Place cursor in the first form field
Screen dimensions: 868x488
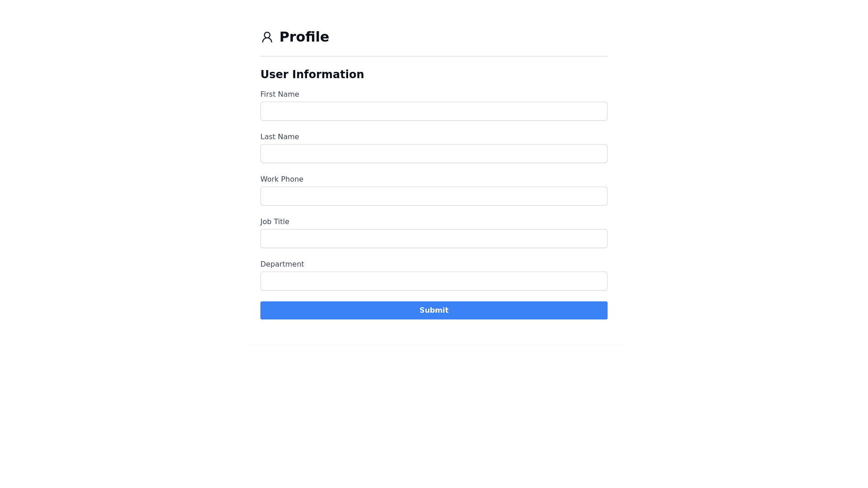tap(434, 111)
